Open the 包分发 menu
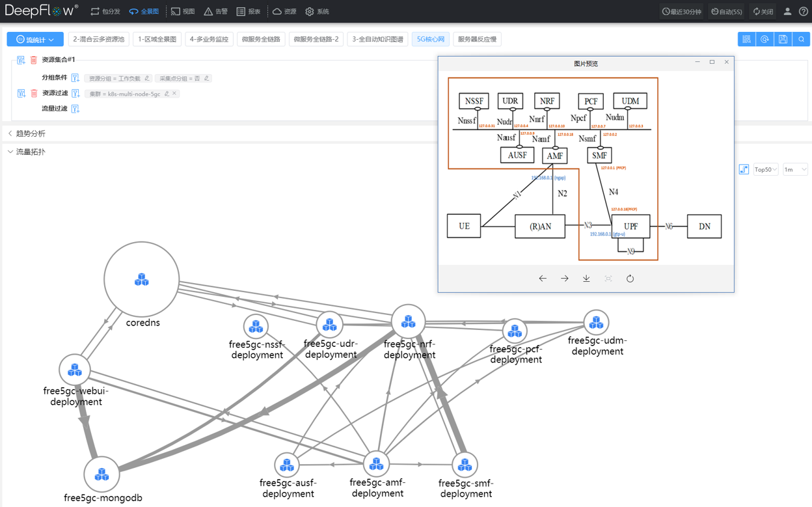The height and width of the screenshot is (507, 812). pos(105,12)
